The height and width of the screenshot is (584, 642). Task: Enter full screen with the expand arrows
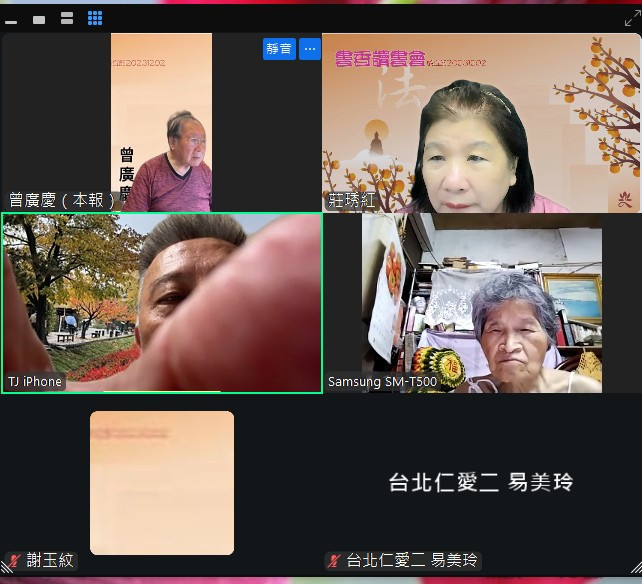tap(631, 18)
